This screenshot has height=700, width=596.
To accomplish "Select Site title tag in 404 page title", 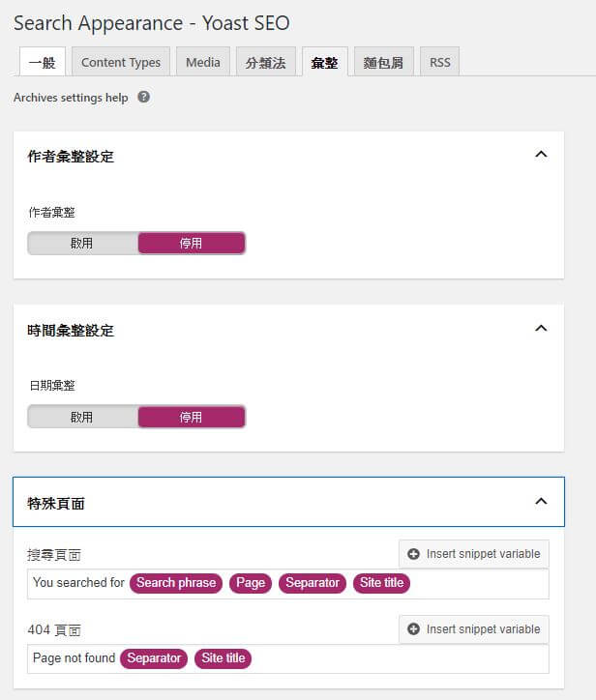I will point(223,658).
